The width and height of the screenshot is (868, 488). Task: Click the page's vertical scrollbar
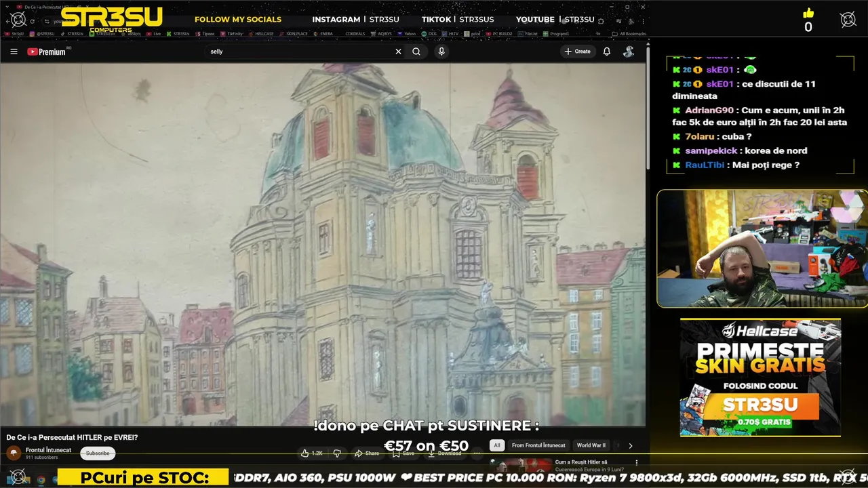click(648, 108)
